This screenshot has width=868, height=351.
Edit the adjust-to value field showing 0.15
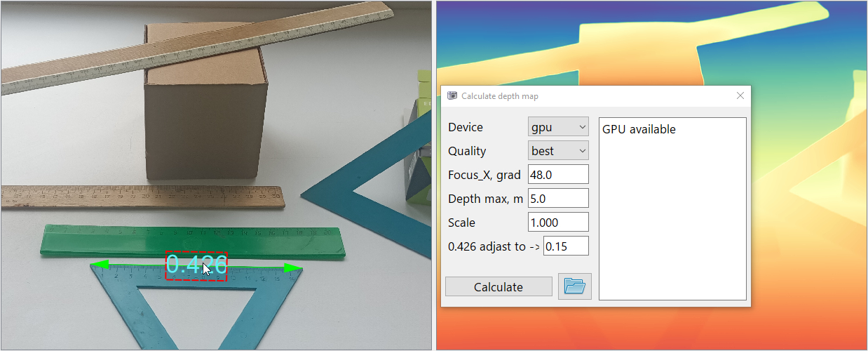point(565,246)
